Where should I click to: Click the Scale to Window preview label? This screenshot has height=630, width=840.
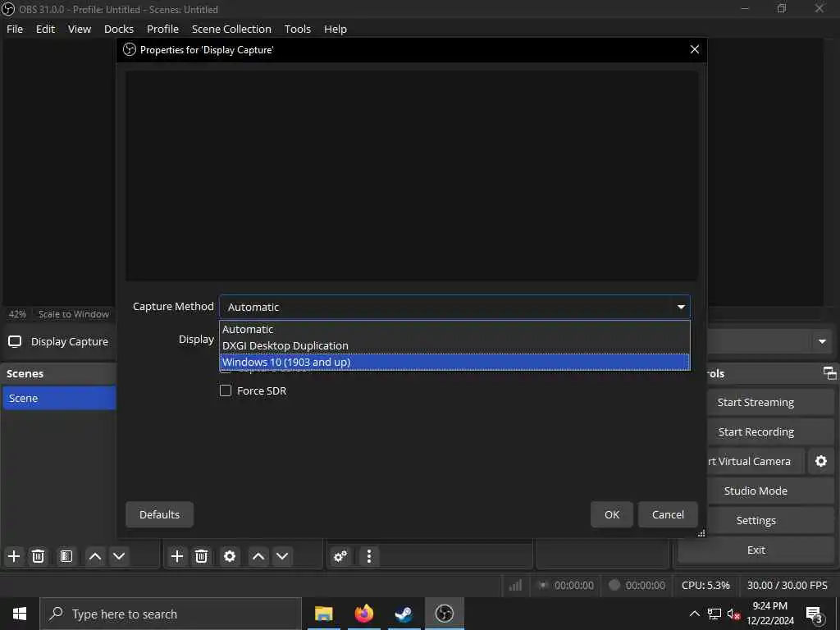[73, 314]
